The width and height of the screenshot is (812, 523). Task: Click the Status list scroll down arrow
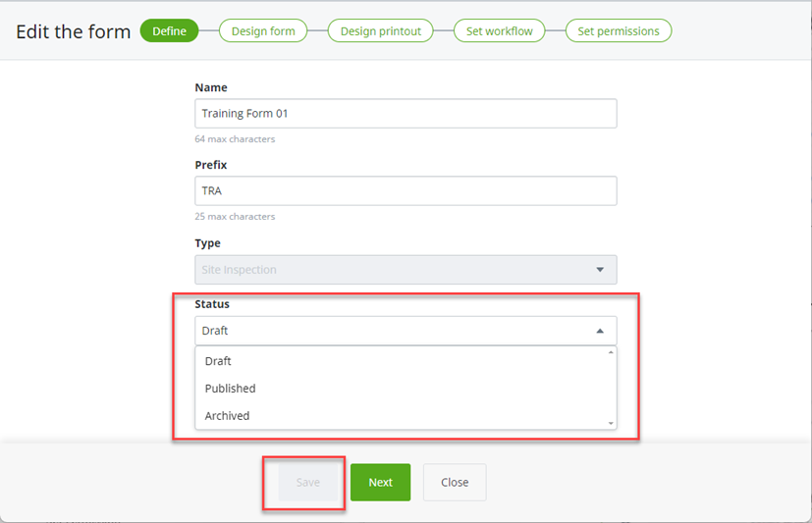[x=611, y=423]
